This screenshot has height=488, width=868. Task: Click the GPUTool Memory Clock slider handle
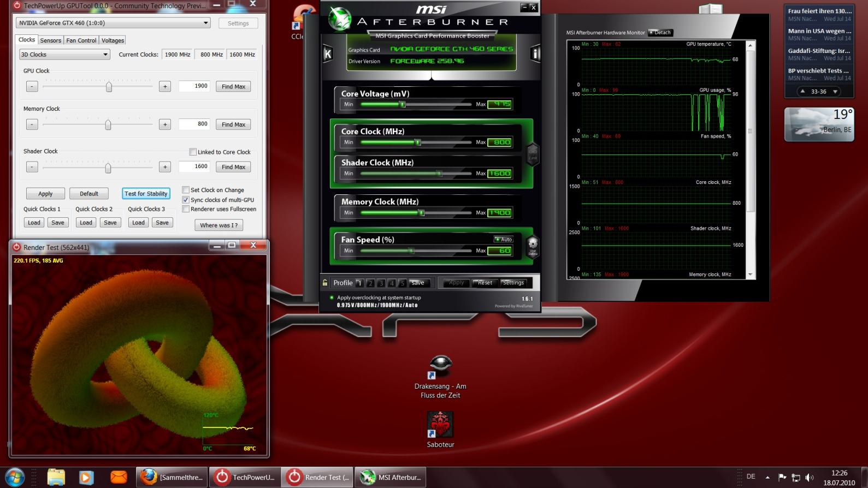[108, 125]
